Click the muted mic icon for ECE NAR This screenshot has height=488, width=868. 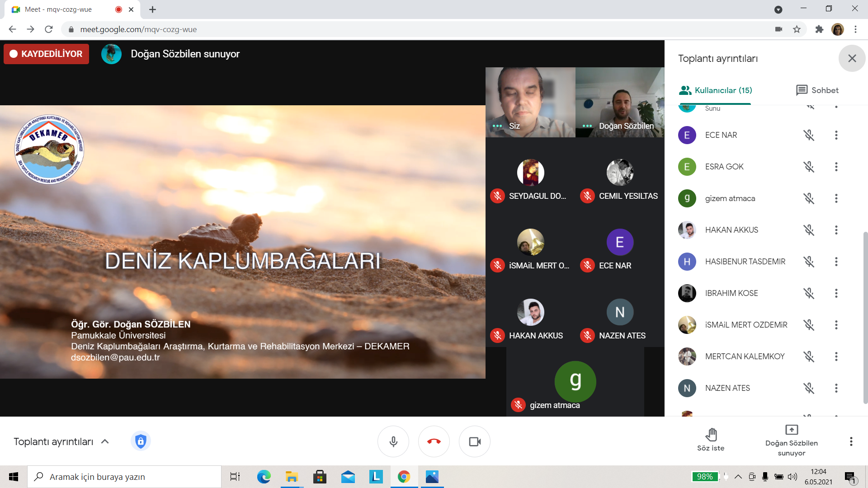[x=808, y=135]
